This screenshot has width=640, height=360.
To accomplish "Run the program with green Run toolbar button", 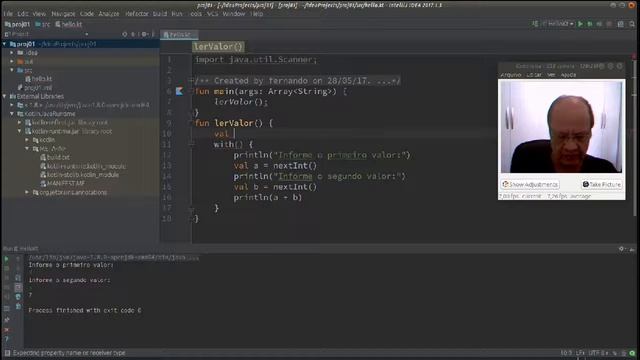I will 580,24.
